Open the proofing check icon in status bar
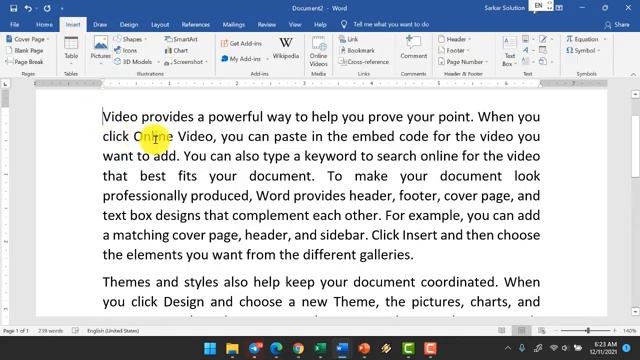This screenshot has width=640, height=360. tap(76, 331)
